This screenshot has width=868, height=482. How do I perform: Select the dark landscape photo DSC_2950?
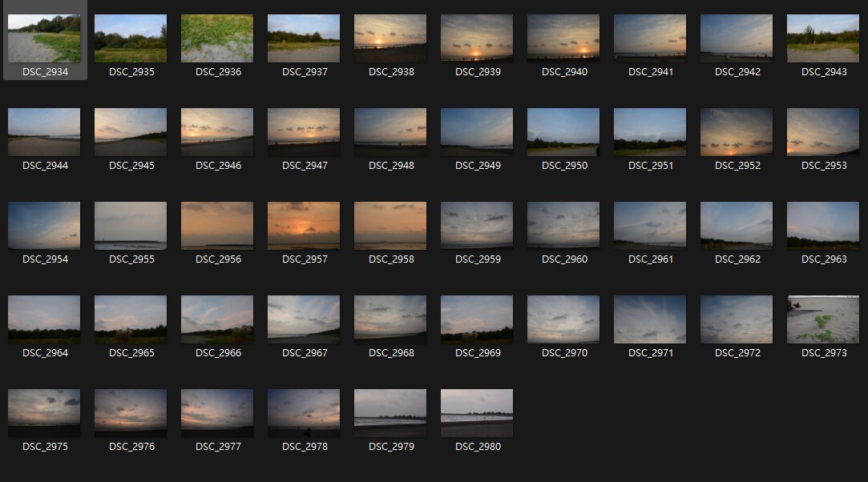(x=563, y=131)
